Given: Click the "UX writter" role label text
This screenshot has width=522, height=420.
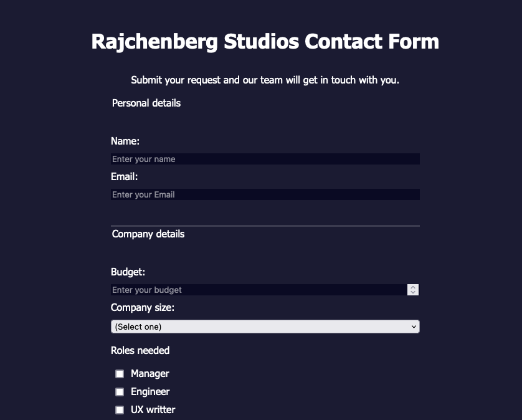Looking at the screenshot, I should point(153,410).
